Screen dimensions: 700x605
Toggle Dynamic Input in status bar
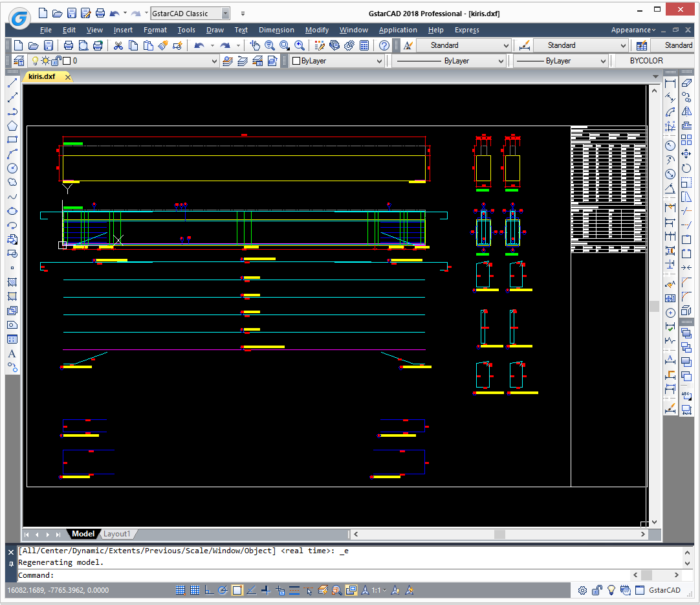coord(280,590)
